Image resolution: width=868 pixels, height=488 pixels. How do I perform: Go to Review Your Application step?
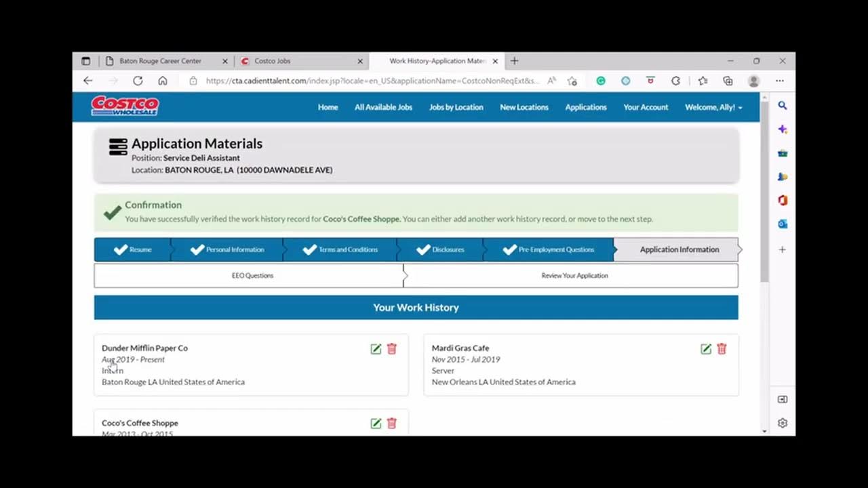(571, 276)
